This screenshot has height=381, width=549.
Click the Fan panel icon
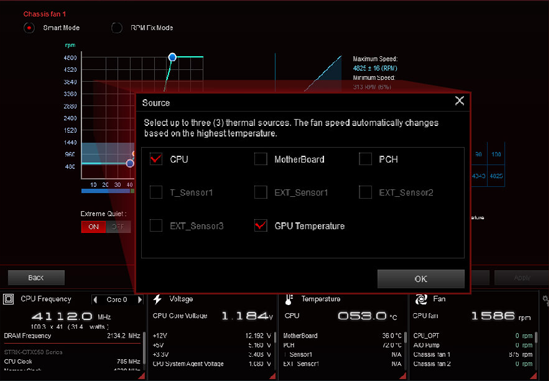tap(421, 299)
